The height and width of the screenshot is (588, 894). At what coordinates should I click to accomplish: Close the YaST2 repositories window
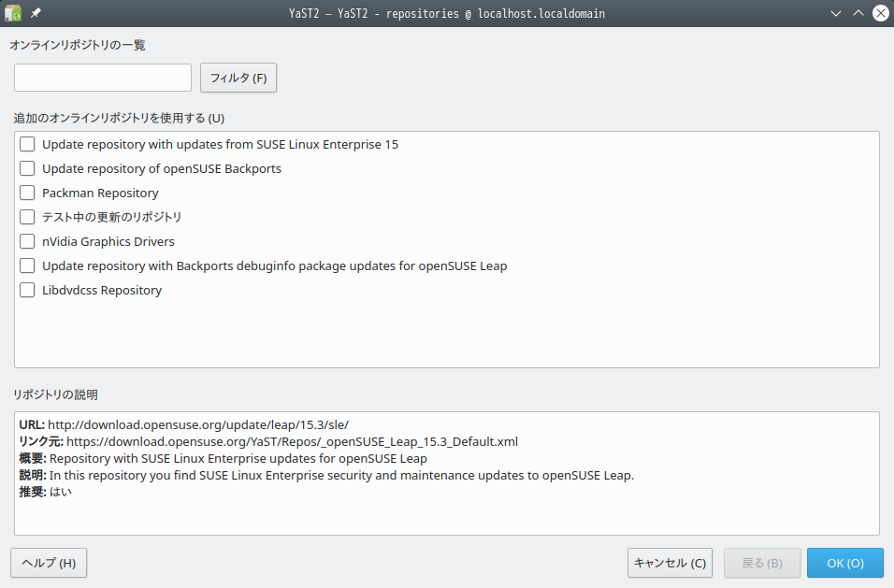[881, 13]
